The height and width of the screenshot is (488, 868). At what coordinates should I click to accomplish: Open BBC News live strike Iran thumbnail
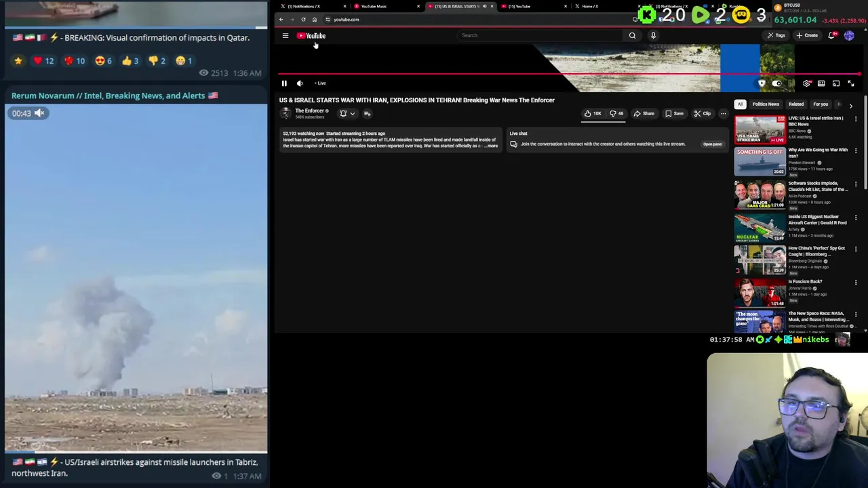click(759, 129)
